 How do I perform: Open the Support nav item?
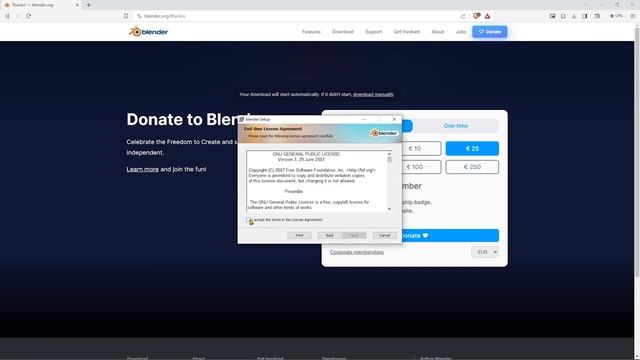pos(373,31)
